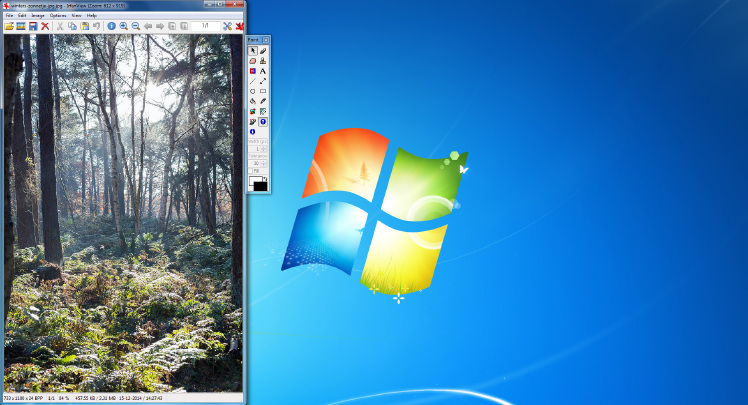Screen dimensions: 748x405
Task: Click the Save floppy disk icon
Action: (x=33, y=26)
